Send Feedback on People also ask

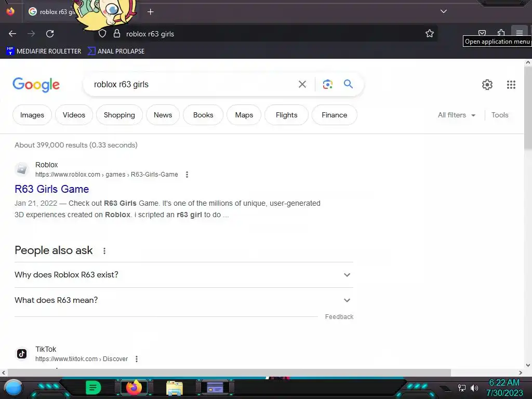(x=339, y=316)
